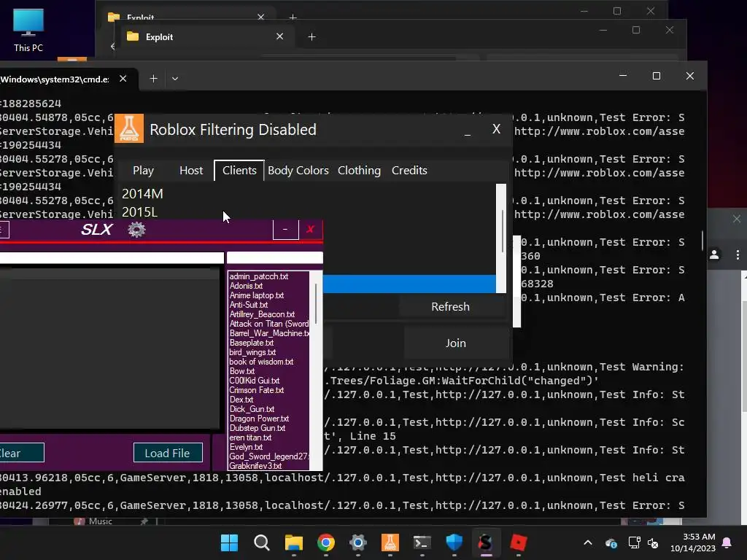Click the Refresh button

pyautogui.click(x=451, y=307)
